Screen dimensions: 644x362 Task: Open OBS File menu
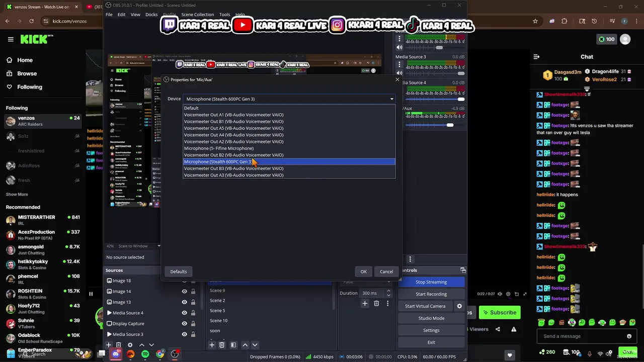click(109, 15)
